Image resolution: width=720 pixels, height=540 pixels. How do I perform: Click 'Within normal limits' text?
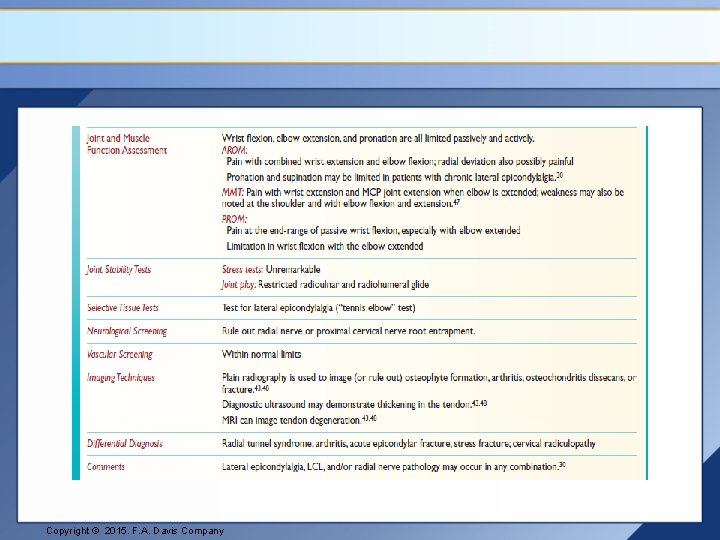click(262, 354)
